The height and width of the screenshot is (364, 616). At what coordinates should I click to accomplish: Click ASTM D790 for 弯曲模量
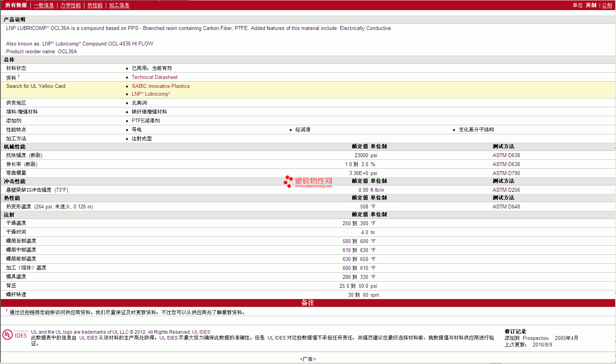click(506, 173)
